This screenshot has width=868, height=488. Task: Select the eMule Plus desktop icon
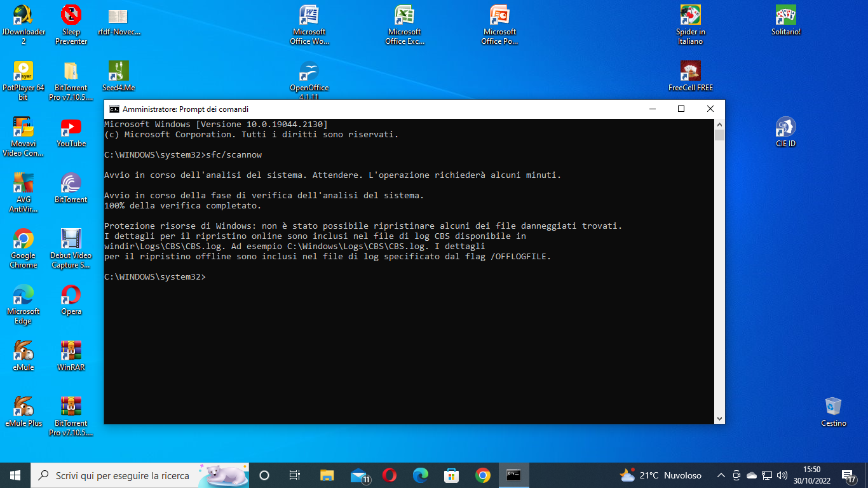24,412
